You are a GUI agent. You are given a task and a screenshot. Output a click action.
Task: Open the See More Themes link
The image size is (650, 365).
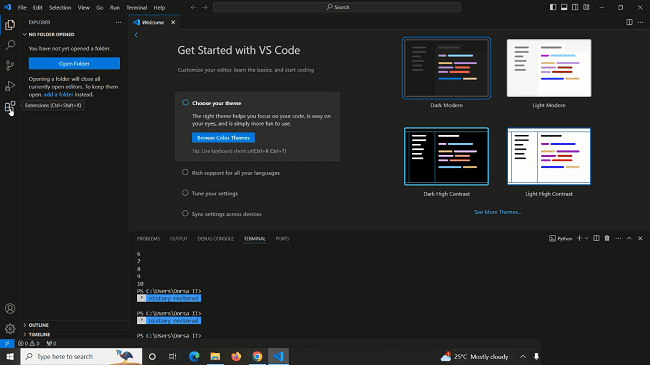[x=497, y=212]
